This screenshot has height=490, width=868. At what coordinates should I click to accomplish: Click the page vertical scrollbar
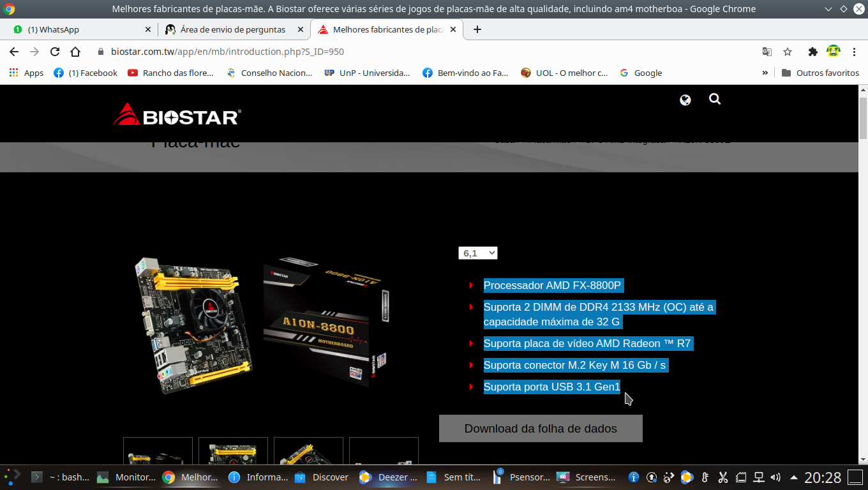point(863,118)
